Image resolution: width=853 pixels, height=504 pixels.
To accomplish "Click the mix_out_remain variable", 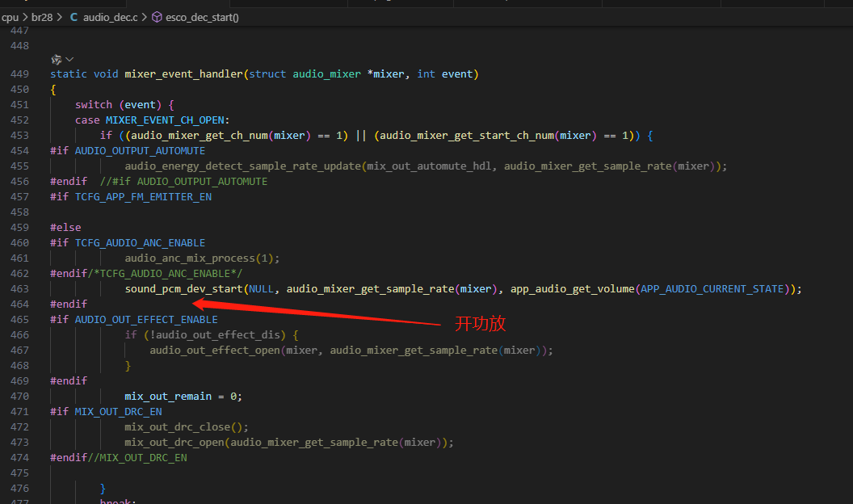I will pos(168,397).
